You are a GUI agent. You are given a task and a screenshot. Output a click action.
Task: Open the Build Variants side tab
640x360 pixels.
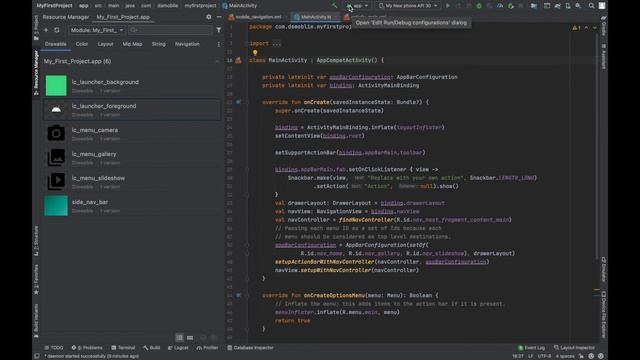coord(36,320)
